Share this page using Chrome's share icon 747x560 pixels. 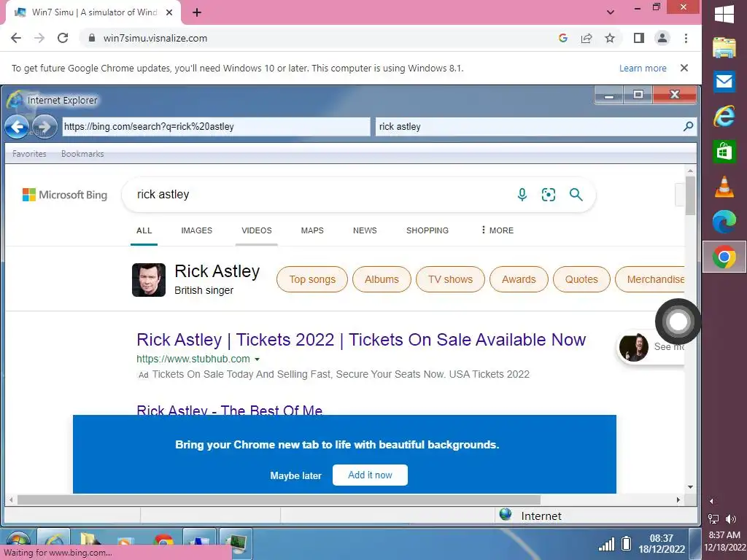coord(587,38)
